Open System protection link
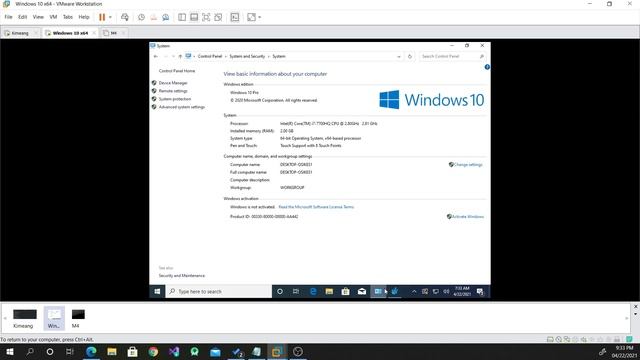640x360 pixels. 175,99
